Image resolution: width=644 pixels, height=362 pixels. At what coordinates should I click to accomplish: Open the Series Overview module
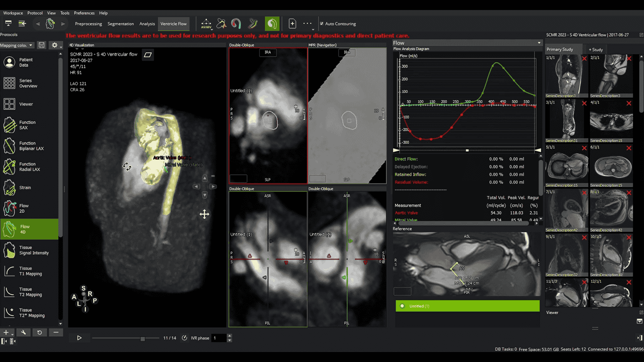pyautogui.click(x=29, y=83)
